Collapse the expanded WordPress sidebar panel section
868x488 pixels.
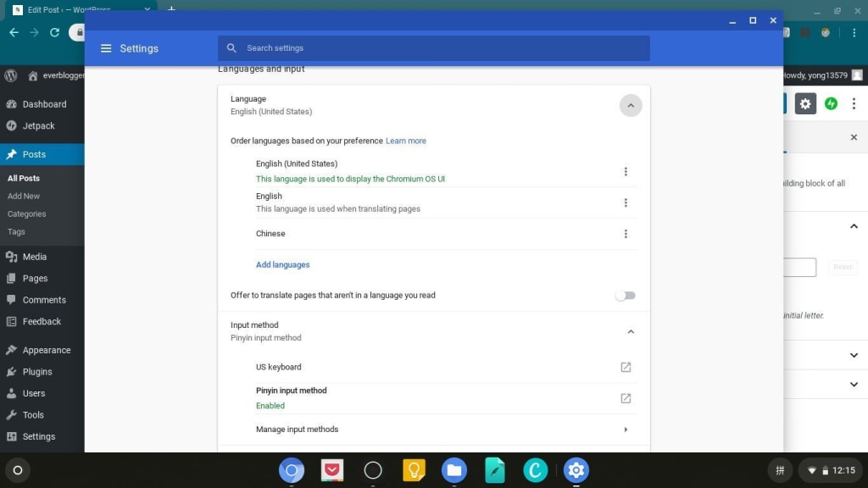[854, 226]
